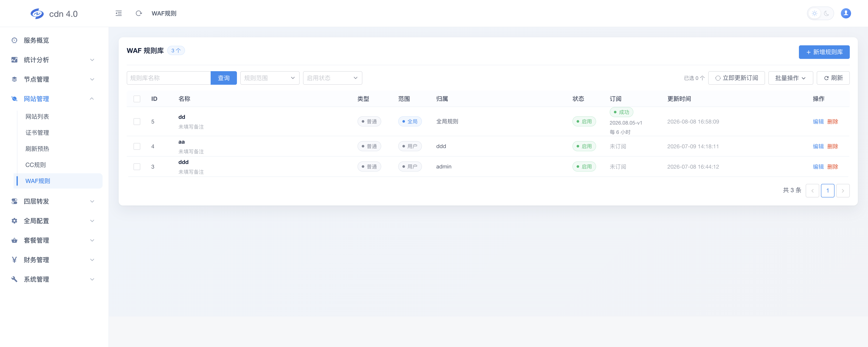868x347 pixels.
Task: Go to next page arrow
Action: pos(843,191)
